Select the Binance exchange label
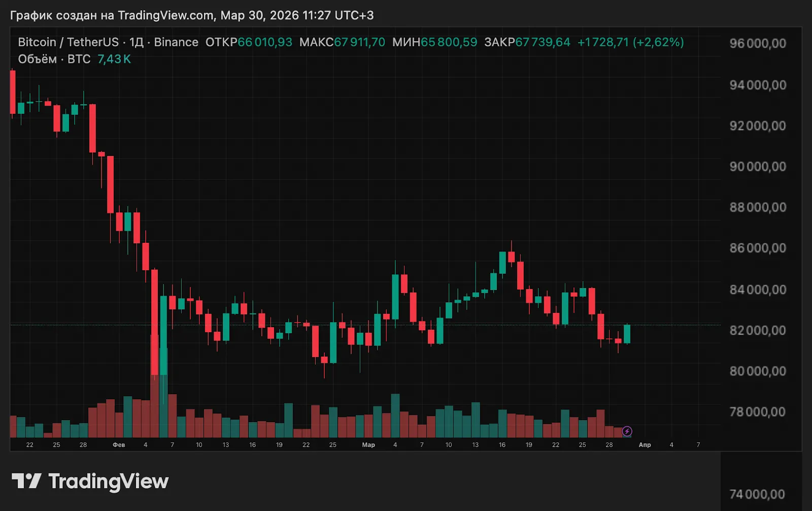This screenshot has width=812, height=511. (x=176, y=42)
